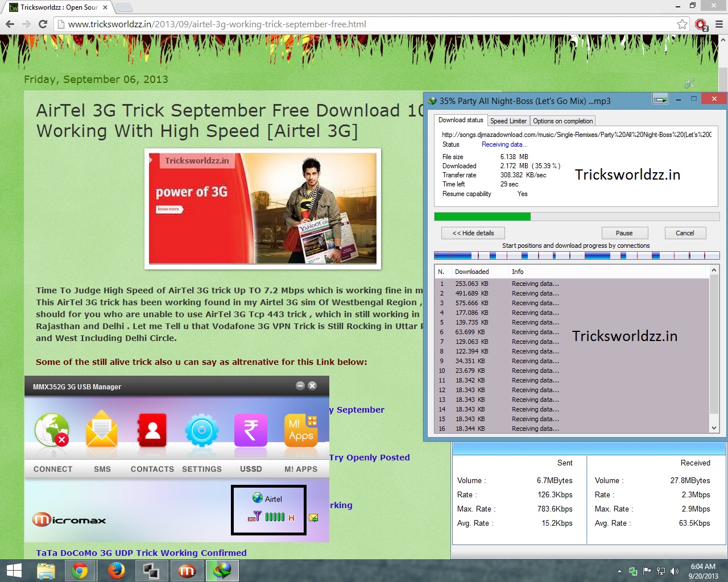Click the 29 sec time left value
Image resolution: width=728 pixels, height=582 pixels.
[510, 184]
